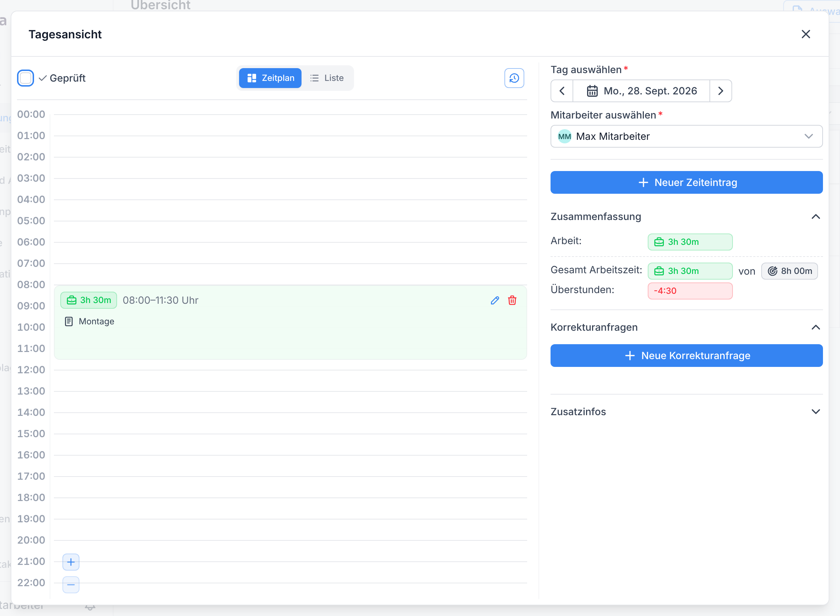Click the 3h 30m Arbeit summary badge
840x616 pixels.
(x=690, y=242)
